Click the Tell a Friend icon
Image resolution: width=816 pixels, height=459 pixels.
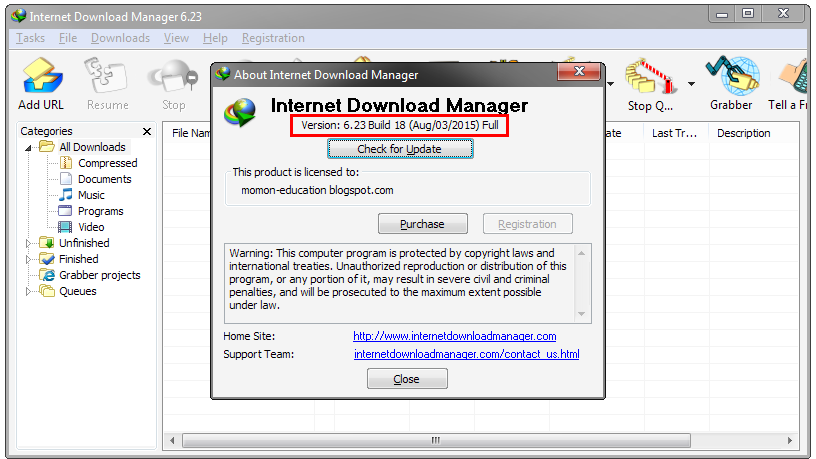pyautogui.click(x=793, y=76)
